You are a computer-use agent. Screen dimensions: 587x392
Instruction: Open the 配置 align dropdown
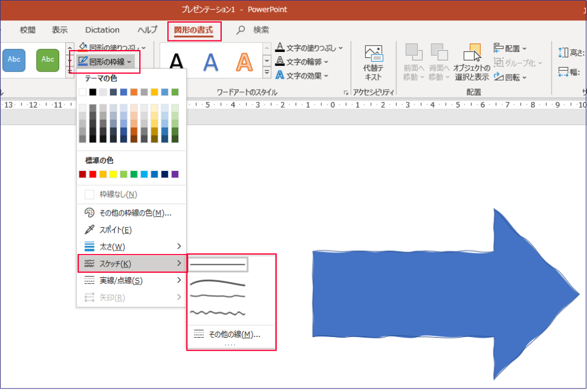[510, 48]
